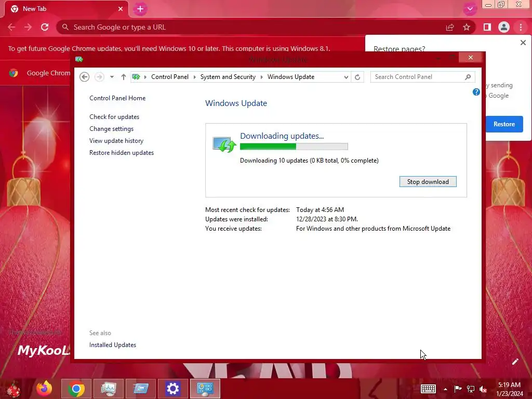This screenshot has height=399, width=532.
Task: Click Customize Chrome pencil icon
Action: 515,362
